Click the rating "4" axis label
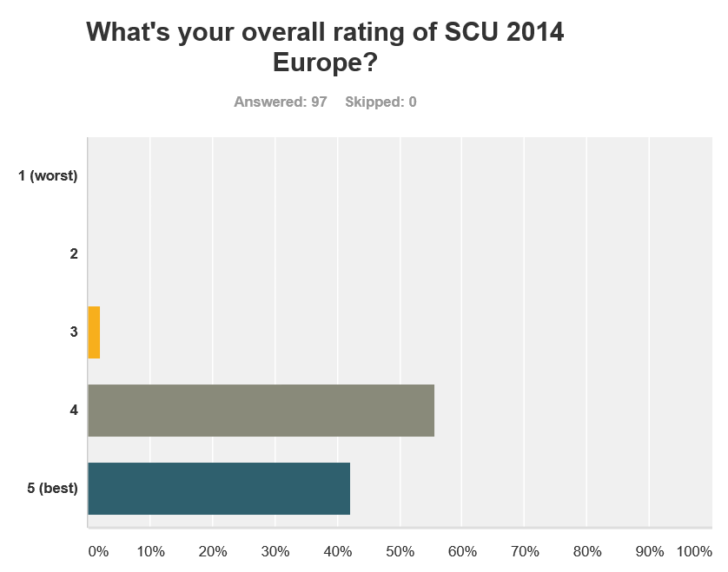This screenshot has width=728, height=572. tap(74, 411)
